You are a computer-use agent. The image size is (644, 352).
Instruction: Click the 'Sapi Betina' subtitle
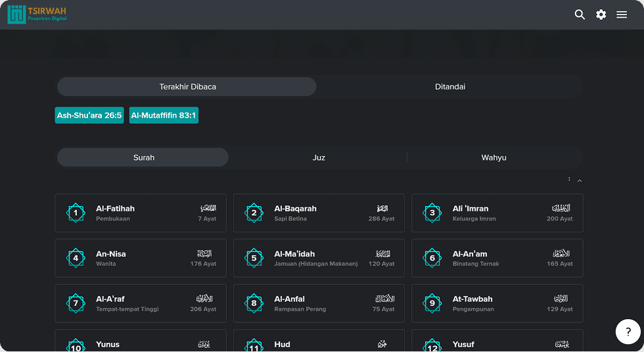coord(290,218)
